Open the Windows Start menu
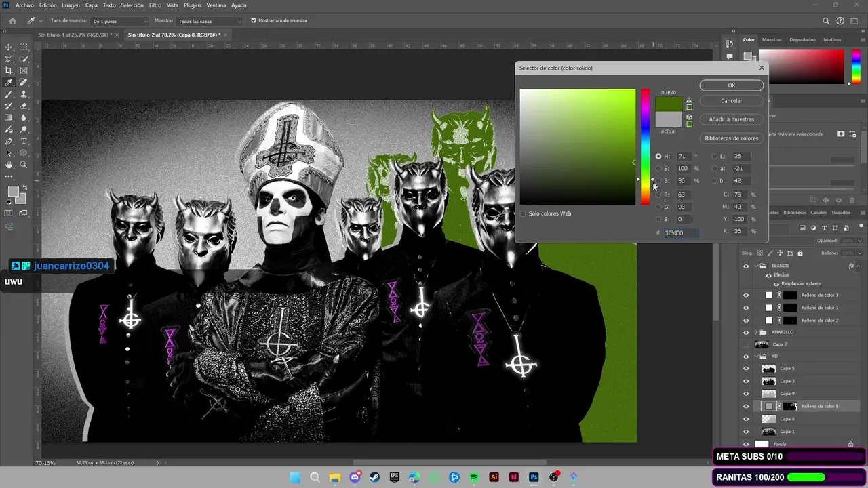 295,477
